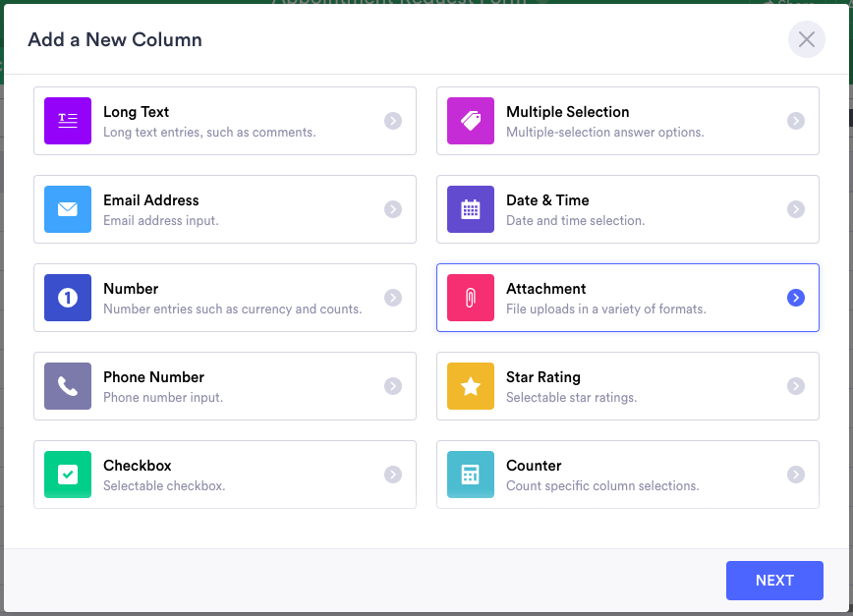Screen dimensions: 853x616
Task: Click the teal Counter calculator icon
Action: point(471,475)
